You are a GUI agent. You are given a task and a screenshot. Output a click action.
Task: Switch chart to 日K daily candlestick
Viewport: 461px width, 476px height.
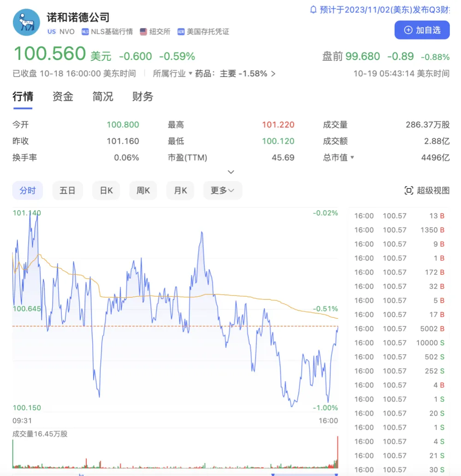pyautogui.click(x=106, y=191)
